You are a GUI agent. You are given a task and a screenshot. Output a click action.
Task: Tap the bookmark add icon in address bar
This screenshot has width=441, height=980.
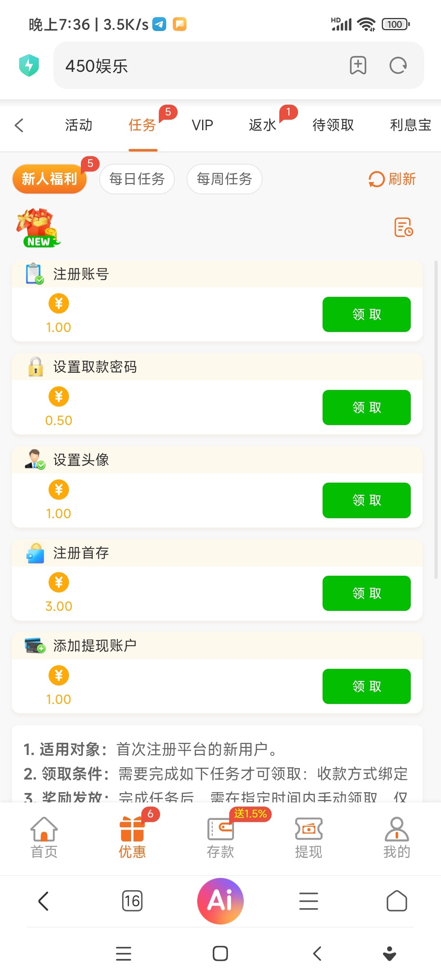coord(358,65)
